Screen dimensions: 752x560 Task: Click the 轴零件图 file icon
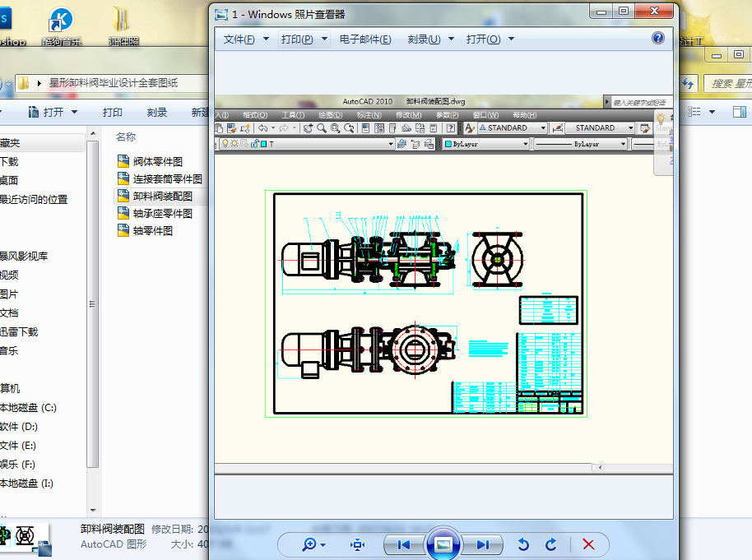[123, 230]
